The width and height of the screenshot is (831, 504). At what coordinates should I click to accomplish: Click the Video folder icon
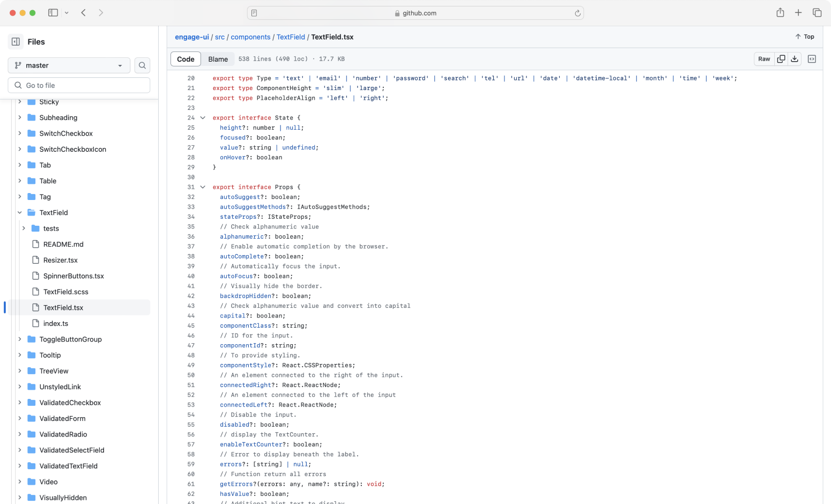[x=32, y=481]
